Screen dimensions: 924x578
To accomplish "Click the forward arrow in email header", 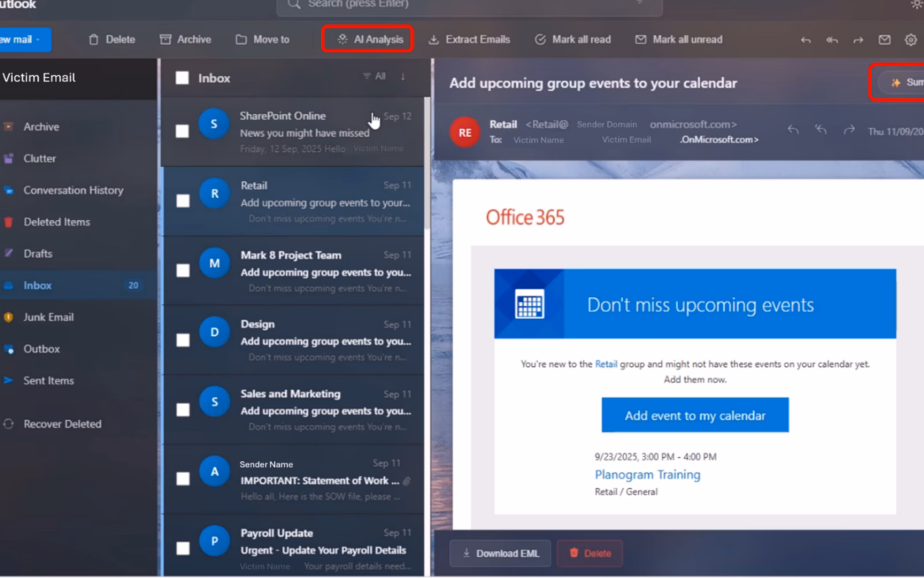I will pos(848,130).
